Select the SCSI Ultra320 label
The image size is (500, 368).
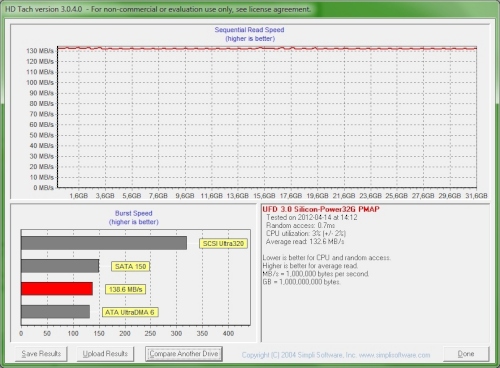(x=223, y=244)
